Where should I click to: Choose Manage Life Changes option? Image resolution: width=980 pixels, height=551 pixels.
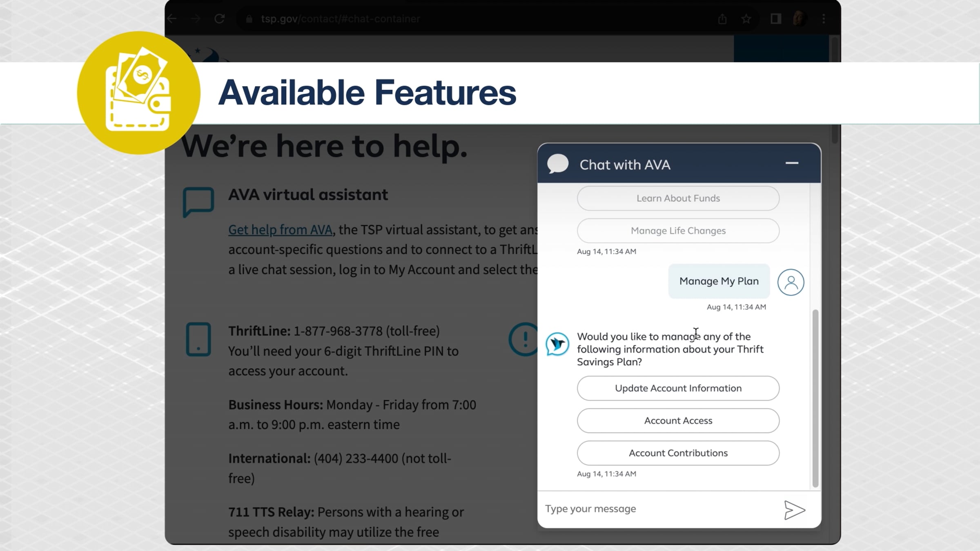pyautogui.click(x=678, y=231)
